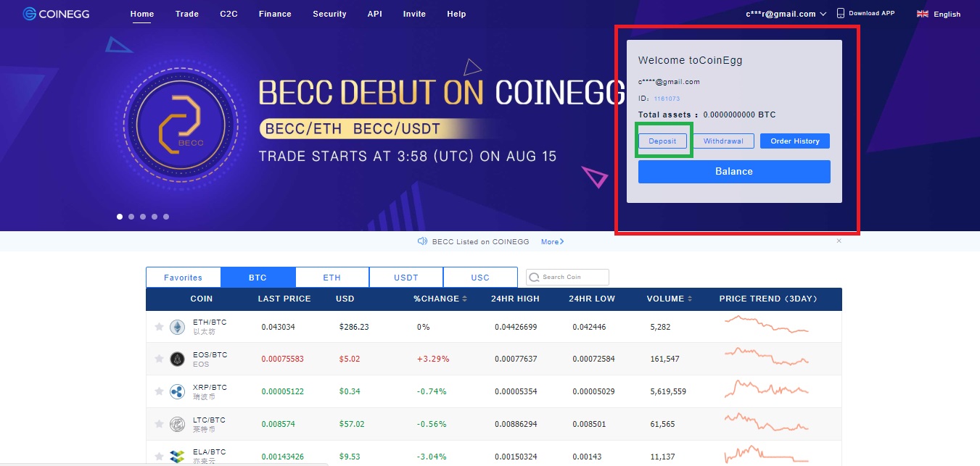Open the Help menu
The width and height of the screenshot is (980, 466).
pyautogui.click(x=456, y=14)
